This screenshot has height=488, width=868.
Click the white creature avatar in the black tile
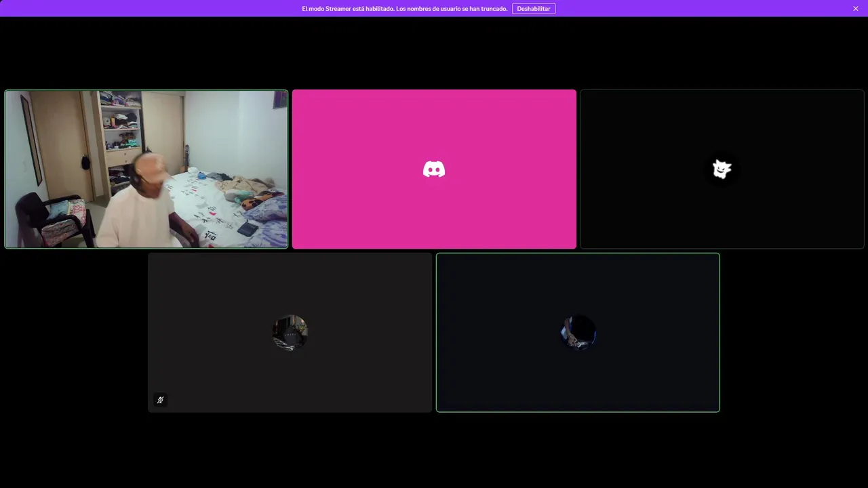[722, 169]
